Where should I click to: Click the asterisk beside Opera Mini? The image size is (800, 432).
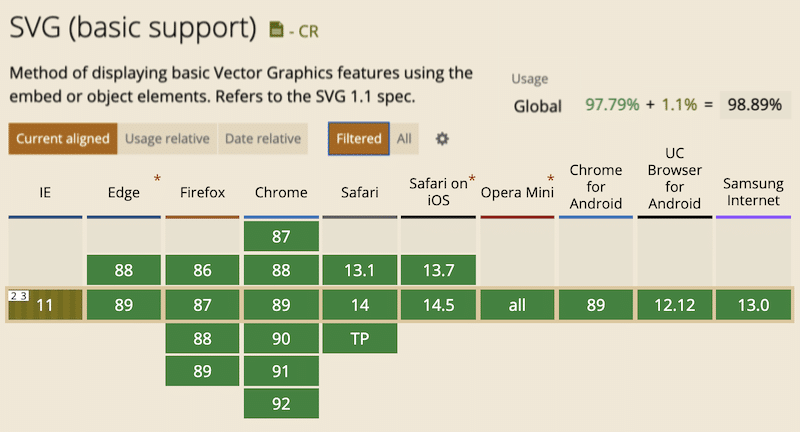550,179
